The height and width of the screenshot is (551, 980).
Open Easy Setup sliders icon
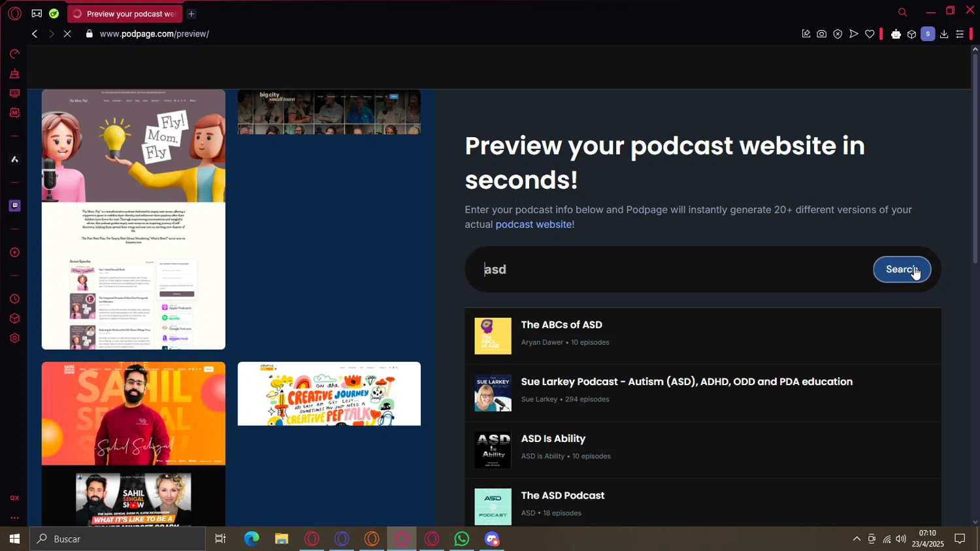(960, 34)
